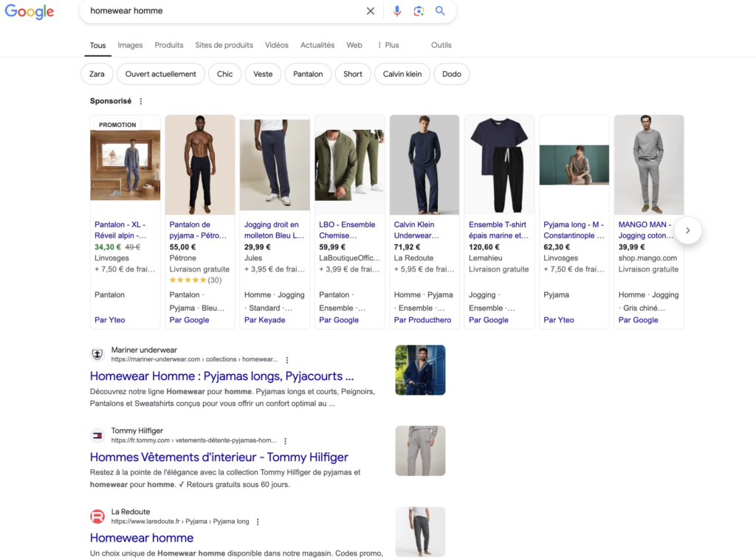756x560 pixels.
Task: Open Pantalon - XL - Réveil alpin link
Action: coord(120,230)
